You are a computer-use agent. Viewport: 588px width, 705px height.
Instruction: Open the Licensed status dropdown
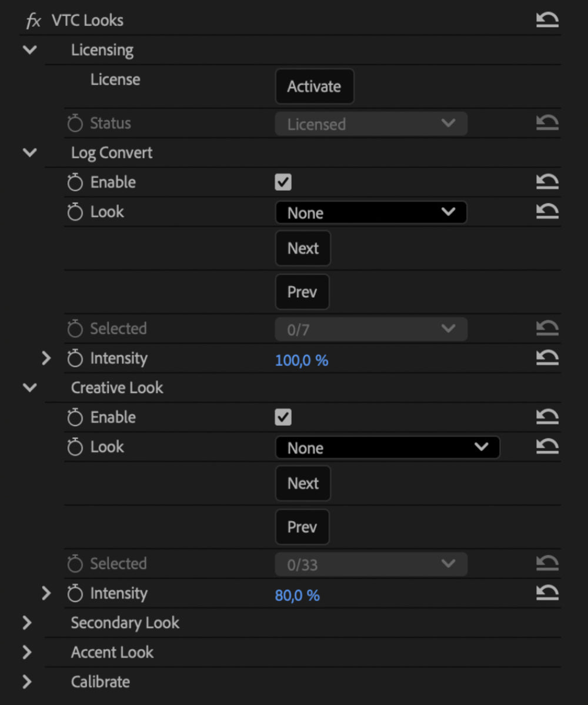[371, 124]
